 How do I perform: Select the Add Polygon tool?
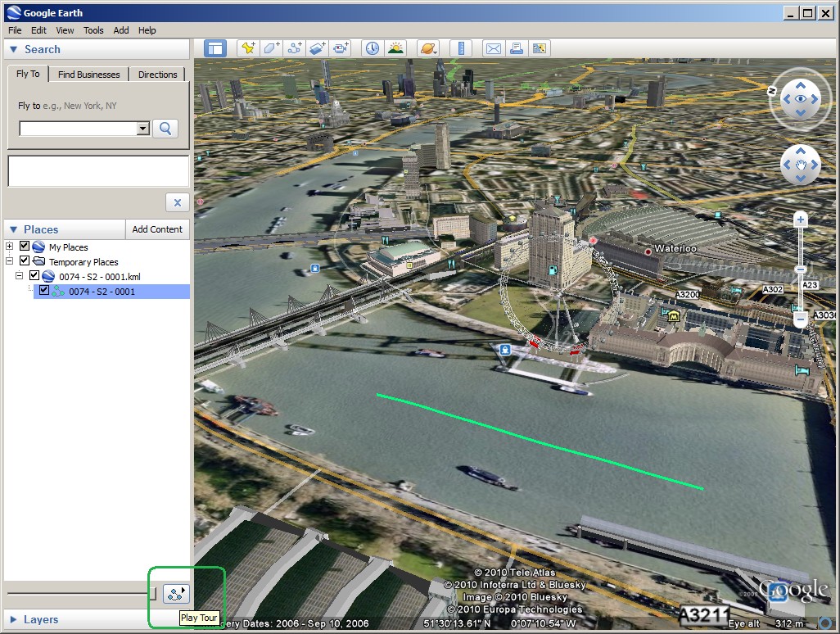[272, 48]
